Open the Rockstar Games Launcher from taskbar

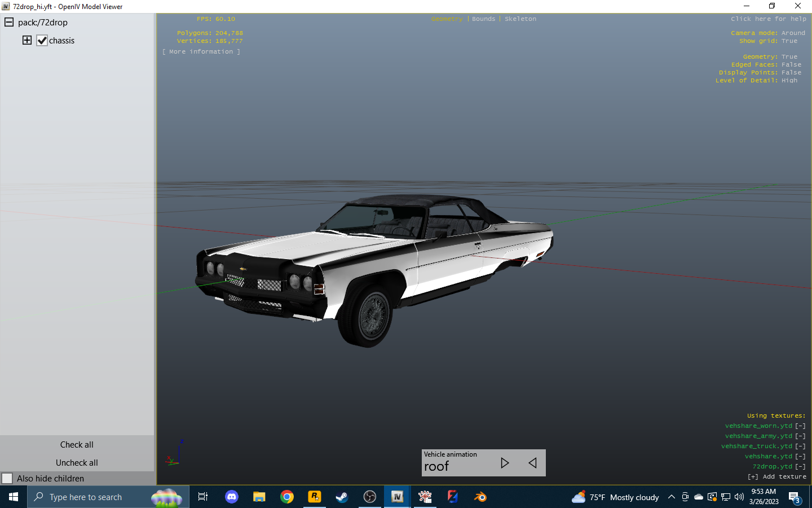[x=314, y=497]
